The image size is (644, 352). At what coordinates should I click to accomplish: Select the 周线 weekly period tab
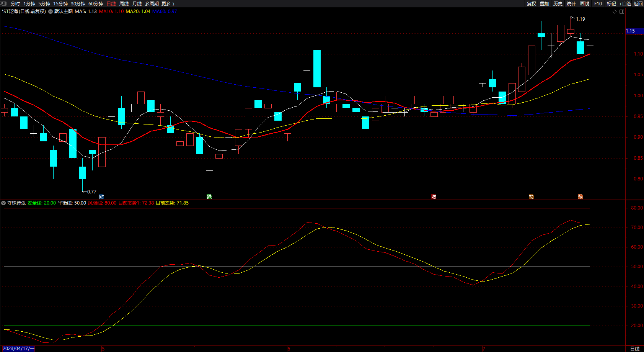pyautogui.click(x=124, y=4)
